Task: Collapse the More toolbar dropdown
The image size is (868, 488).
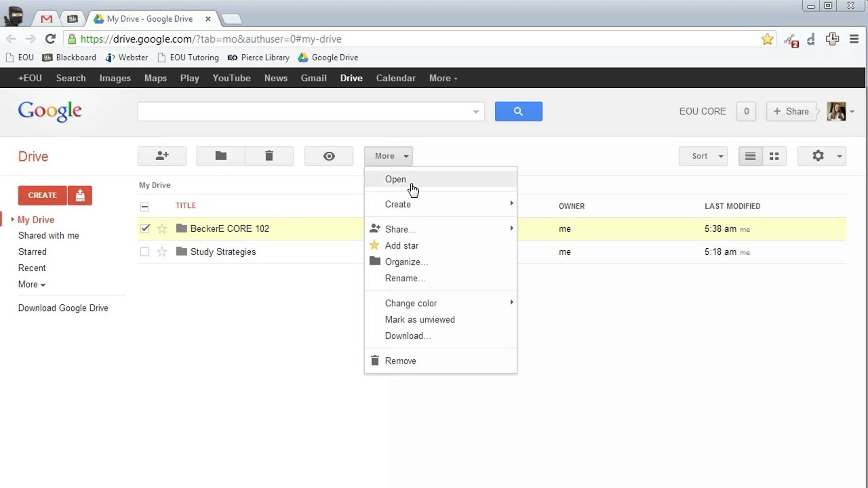Action: [389, 156]
